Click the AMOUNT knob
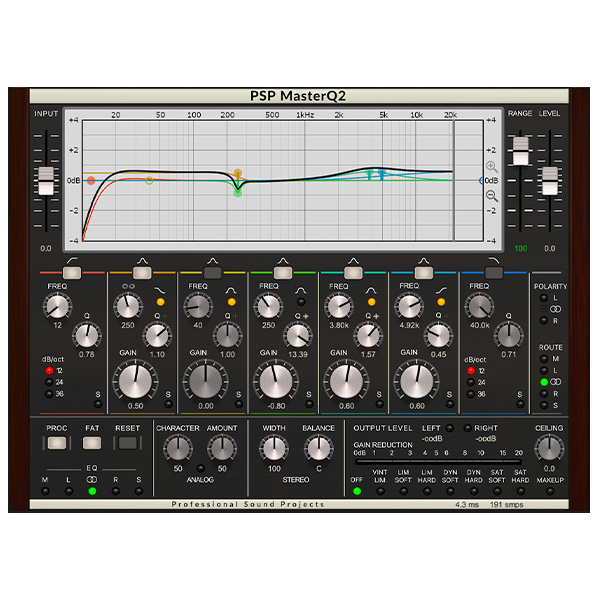Viewport: 600px width, 600px height. click(x=222, y=448)
